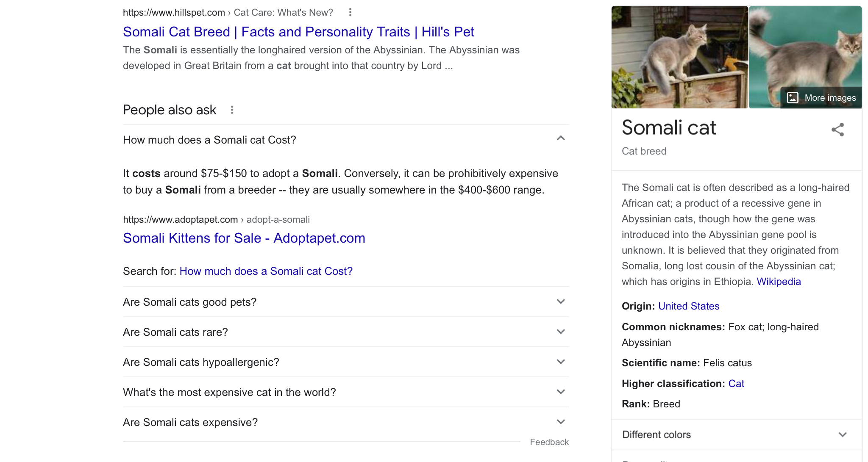868x462 pixels.
Task: Open three-dot menu beside People also ask
Action: coord(232,110)
